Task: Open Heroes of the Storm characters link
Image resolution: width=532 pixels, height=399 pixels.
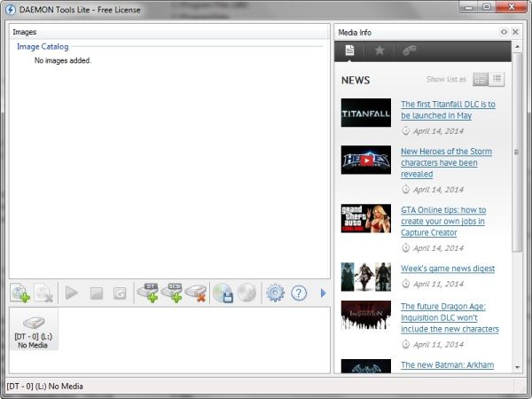Action: pos(447,162)
